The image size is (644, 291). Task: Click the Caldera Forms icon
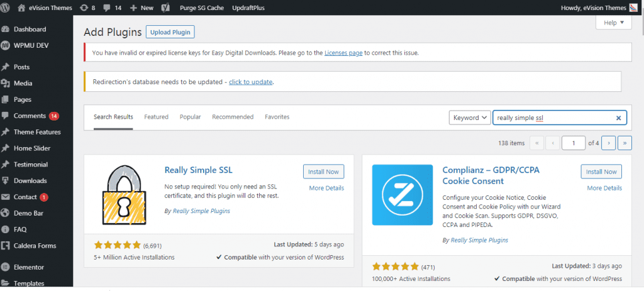[x=5, y=246]
